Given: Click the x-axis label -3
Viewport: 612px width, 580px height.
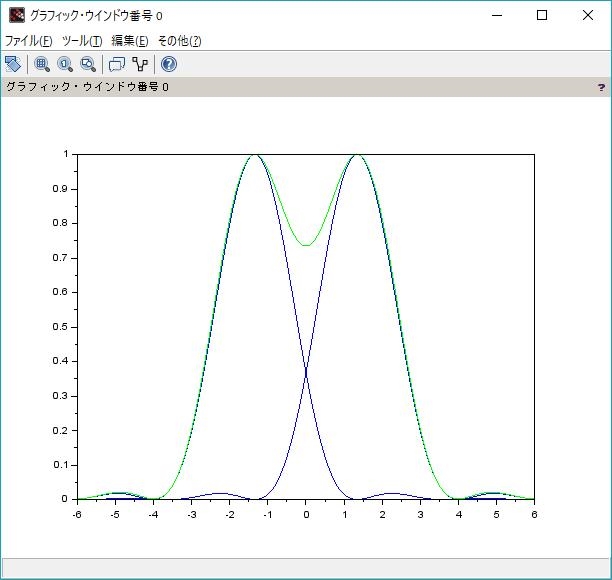Looking at the screenshot, I should pos(191,514).
